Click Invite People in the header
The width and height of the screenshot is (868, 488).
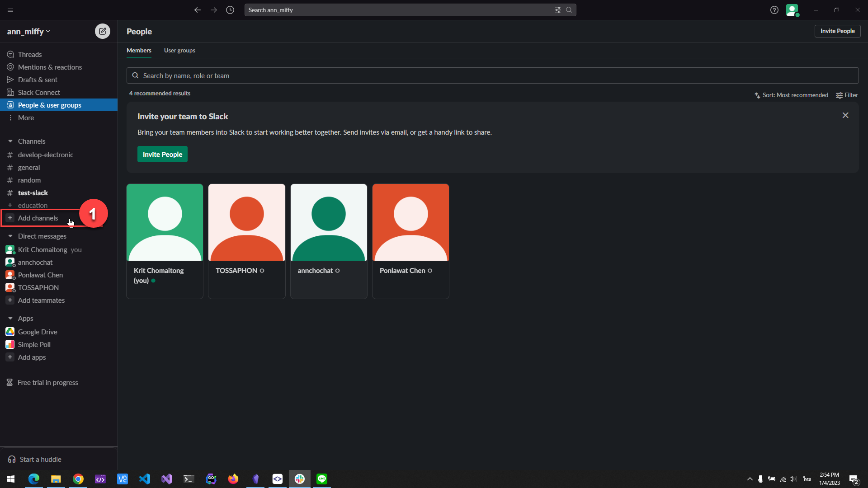pyautogui.click(x=837, y=31)
